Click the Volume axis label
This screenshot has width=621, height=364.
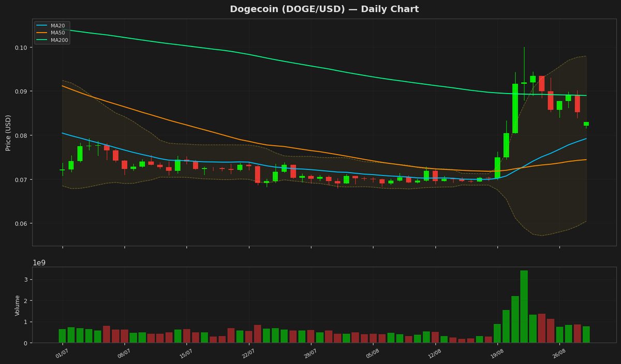[x=17, y=305]
